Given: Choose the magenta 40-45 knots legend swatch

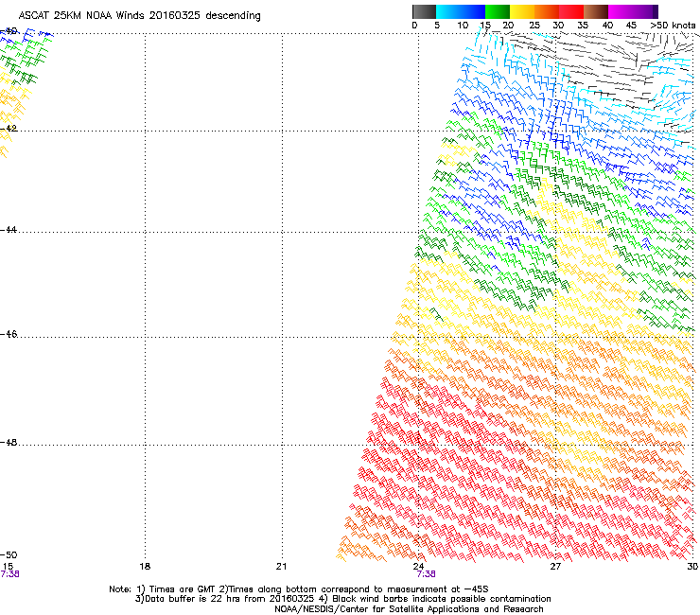Looking at the screenshot, I should (x=621, y=11).
